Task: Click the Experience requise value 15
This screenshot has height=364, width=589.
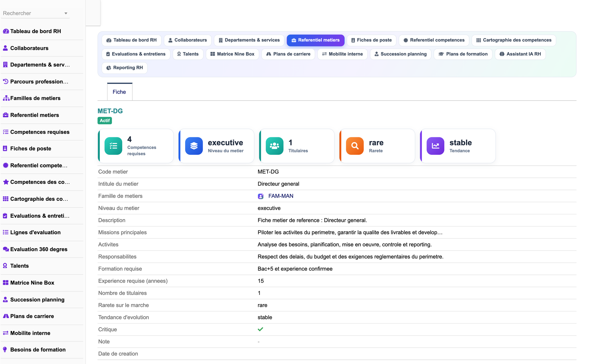Action: (x=261, y=281)
